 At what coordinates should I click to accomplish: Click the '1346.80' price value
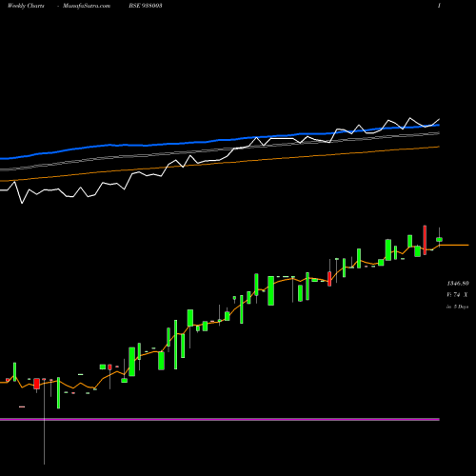click(x=458, y=283)
